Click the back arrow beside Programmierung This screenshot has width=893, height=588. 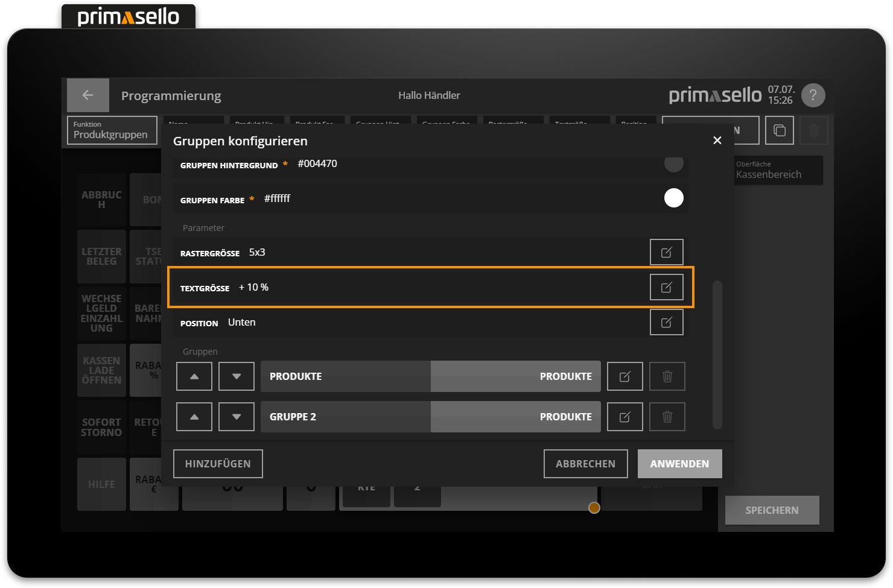[87, 95]
